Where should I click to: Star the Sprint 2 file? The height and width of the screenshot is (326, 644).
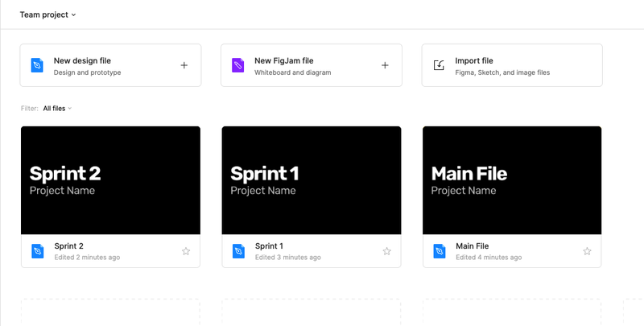(186, 251)
